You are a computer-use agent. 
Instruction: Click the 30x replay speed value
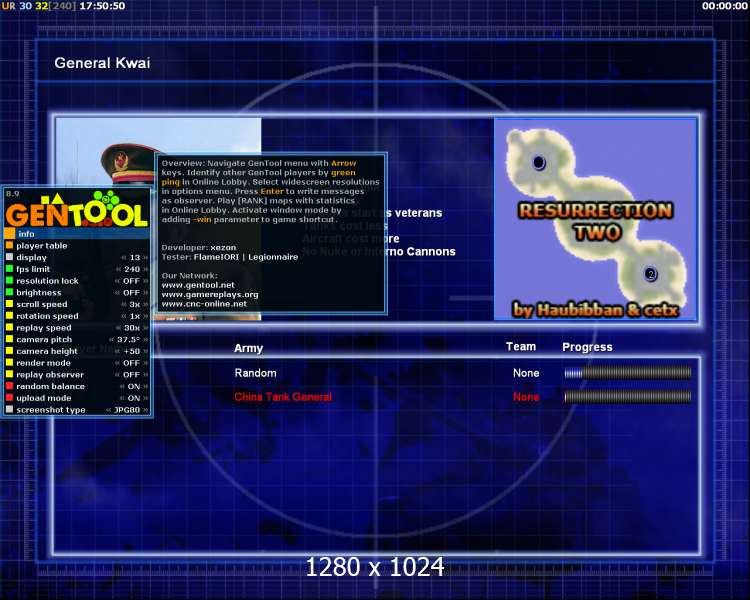[132, 328]
